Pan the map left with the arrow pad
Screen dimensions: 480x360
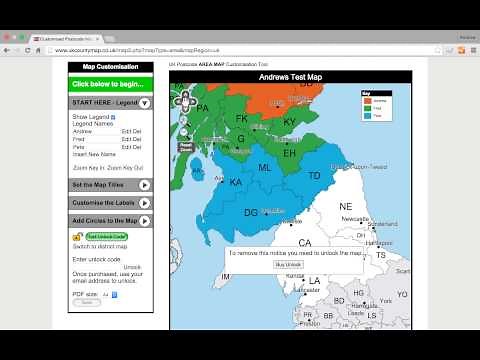(178, 101)
